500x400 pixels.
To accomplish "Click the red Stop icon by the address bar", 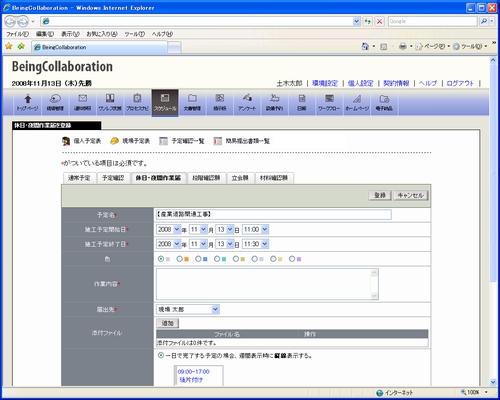I will pos(379,21).
